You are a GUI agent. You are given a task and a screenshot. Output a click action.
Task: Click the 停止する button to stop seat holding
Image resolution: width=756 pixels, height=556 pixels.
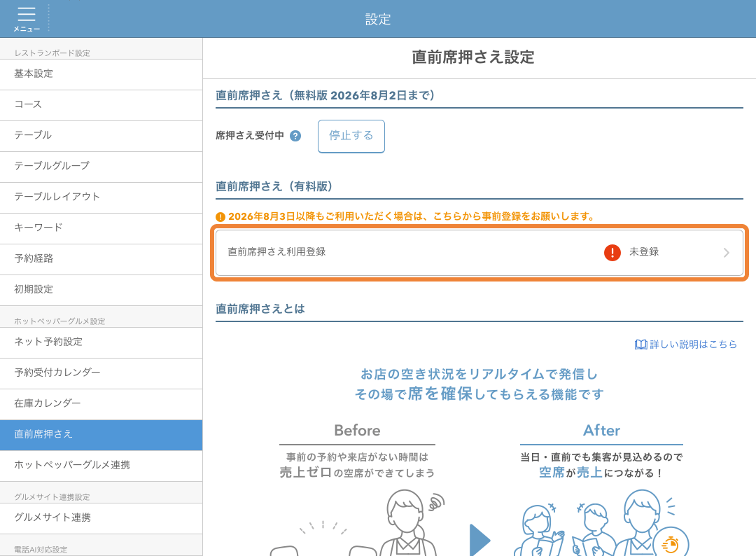[x=351, y=136]
